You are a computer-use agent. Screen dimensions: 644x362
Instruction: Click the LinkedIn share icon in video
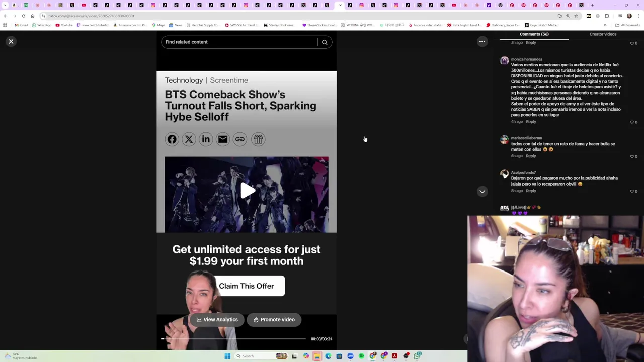206,139
